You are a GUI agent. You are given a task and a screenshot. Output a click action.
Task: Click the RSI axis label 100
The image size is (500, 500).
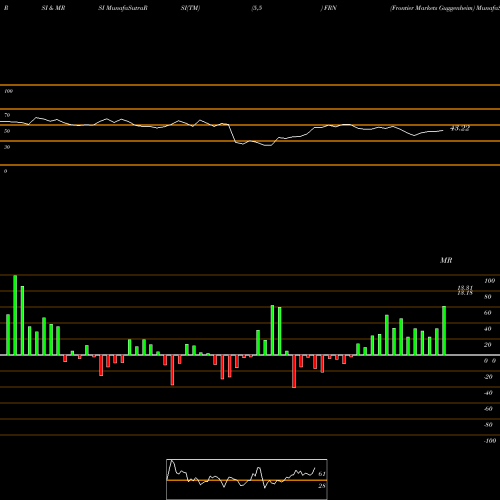(x=8, y=91)
